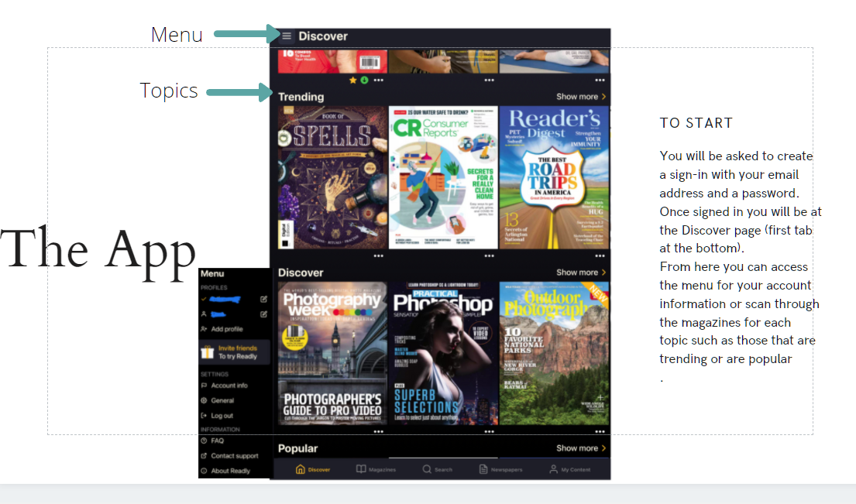Open the Photography Week cover
This screenshot has height=504, width=856.
[332, 353]
